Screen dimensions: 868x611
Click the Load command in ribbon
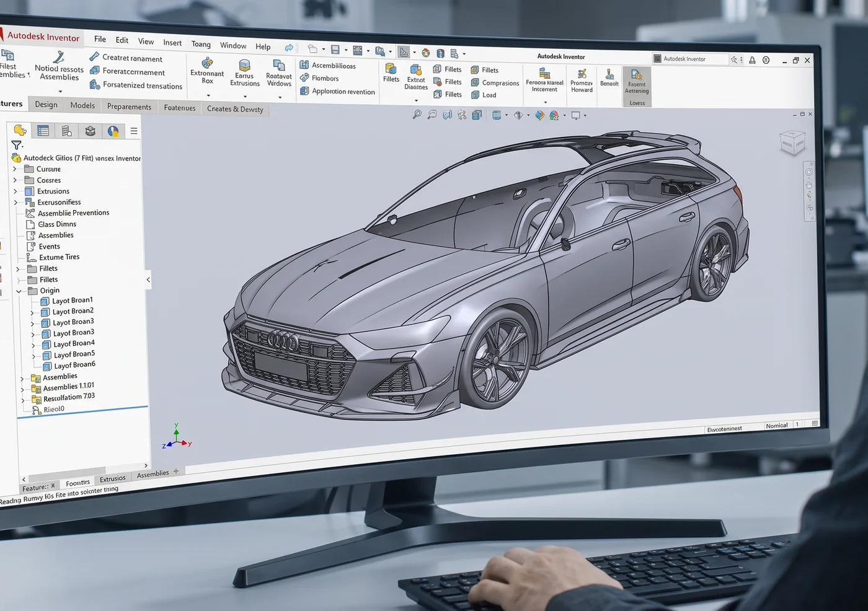click(x=484, y=95)
